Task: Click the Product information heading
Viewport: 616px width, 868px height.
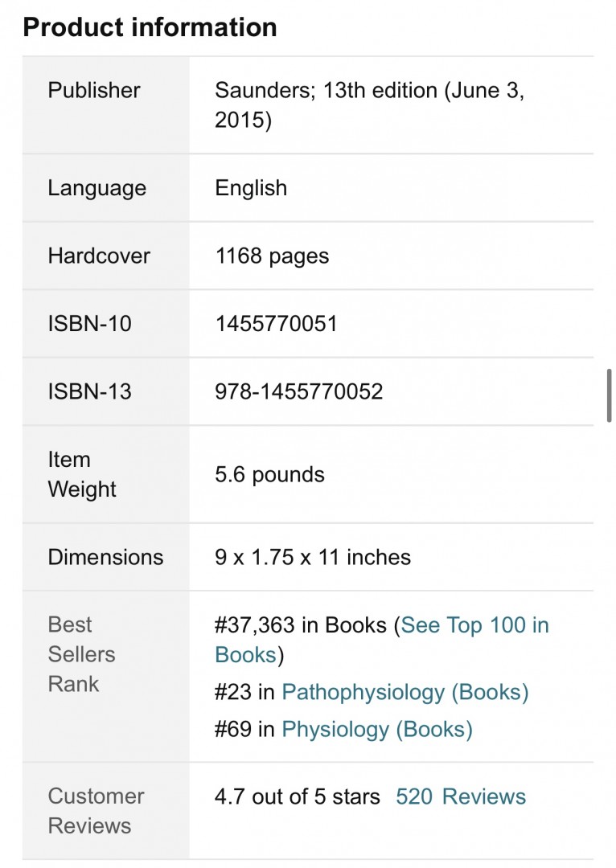Action: tap(150, 27)
